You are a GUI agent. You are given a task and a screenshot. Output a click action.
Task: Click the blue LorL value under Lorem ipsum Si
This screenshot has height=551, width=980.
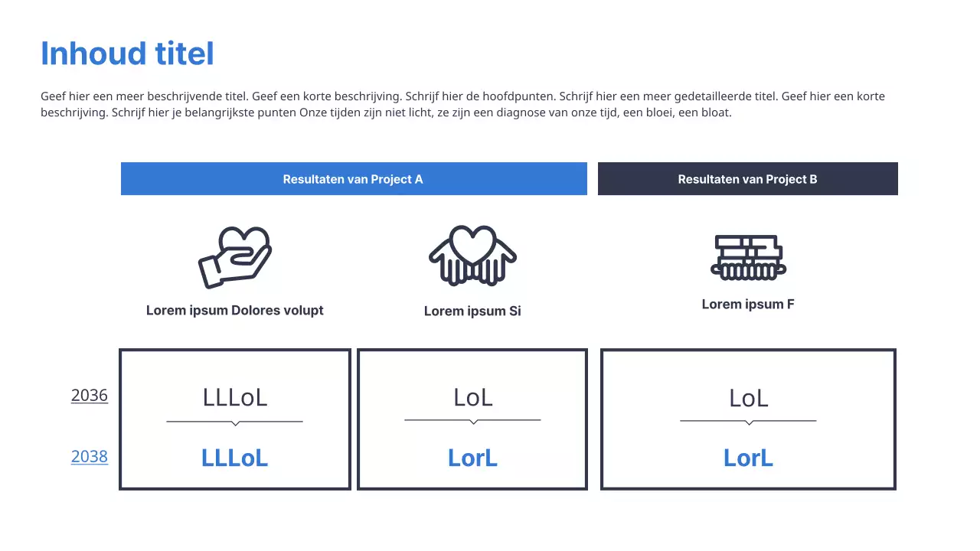pos(472,458)
